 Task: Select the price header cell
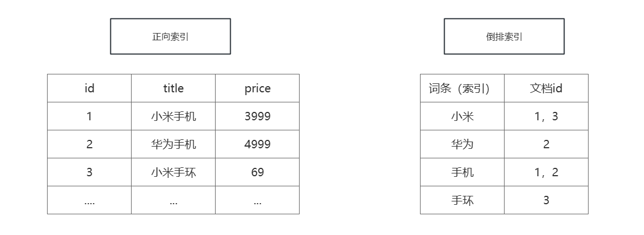(257, 88)
